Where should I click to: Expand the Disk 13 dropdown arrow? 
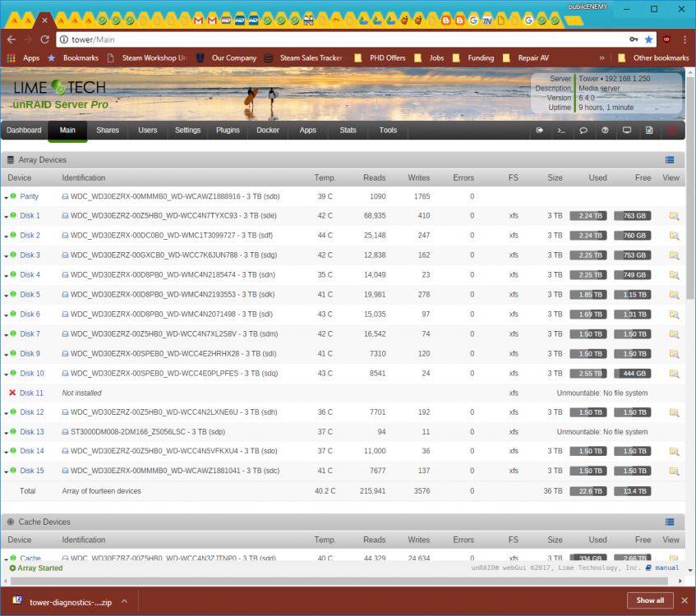coord(7,433)
